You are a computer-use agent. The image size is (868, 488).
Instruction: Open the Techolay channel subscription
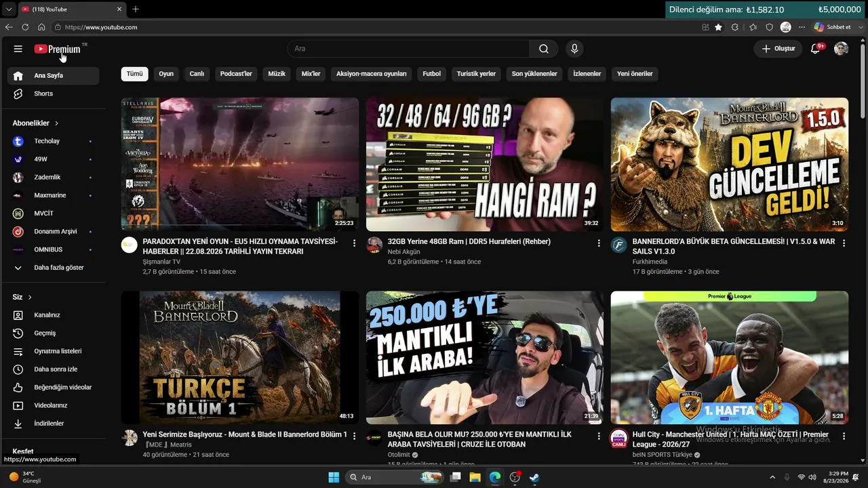point(54,141)
